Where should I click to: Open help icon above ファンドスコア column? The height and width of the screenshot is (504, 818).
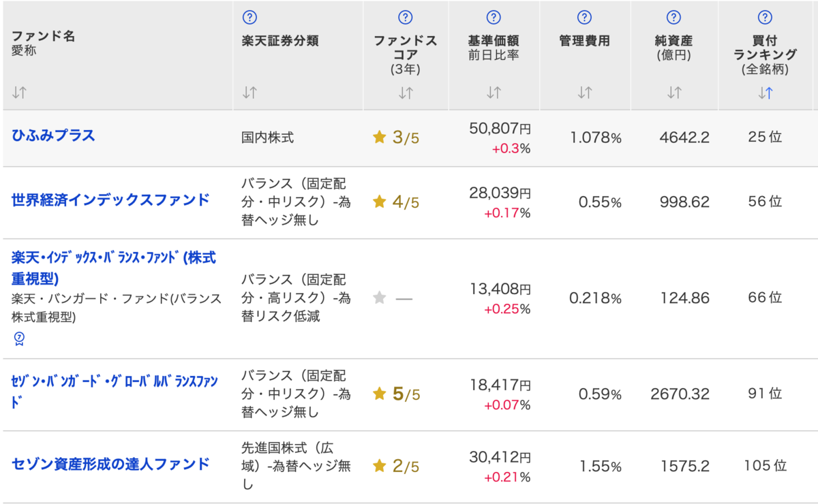coord(405,18)
